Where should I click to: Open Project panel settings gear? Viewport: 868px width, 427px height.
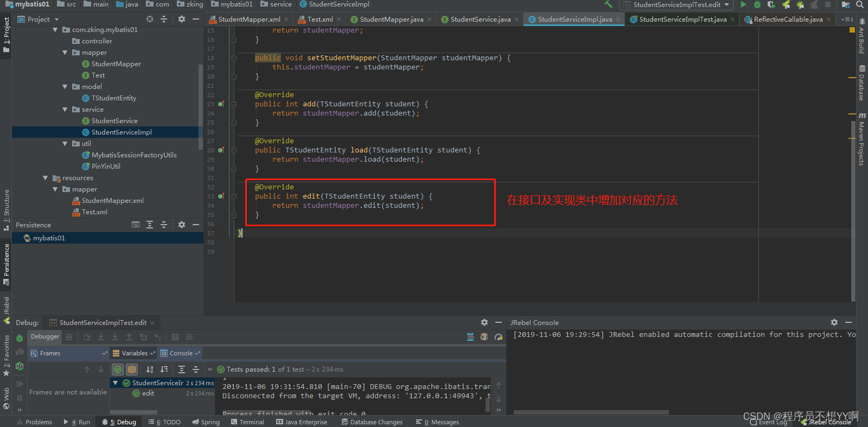pyautogui.click(x=182, y=19)
